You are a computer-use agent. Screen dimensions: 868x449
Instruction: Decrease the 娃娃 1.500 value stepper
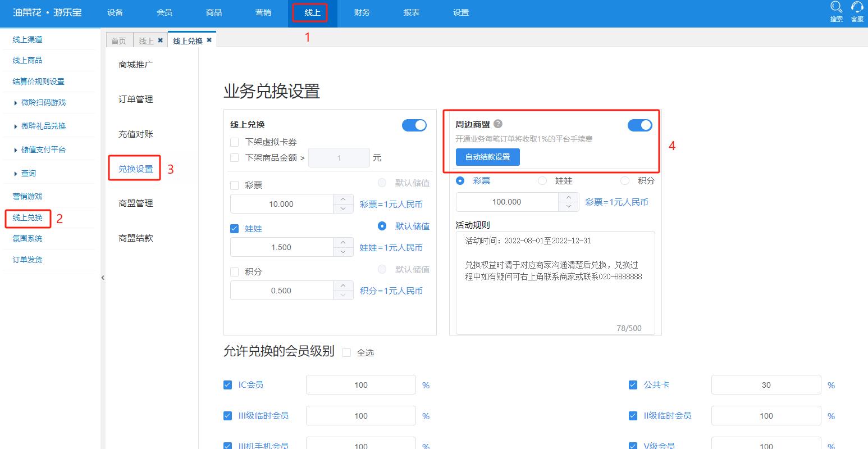point(343,252)
